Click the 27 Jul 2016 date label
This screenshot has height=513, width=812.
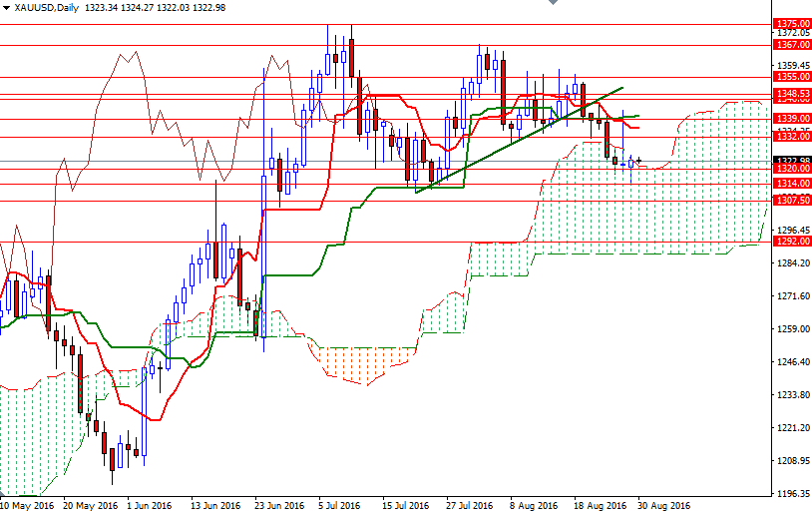pyautogui.click(x=469, y=505)
